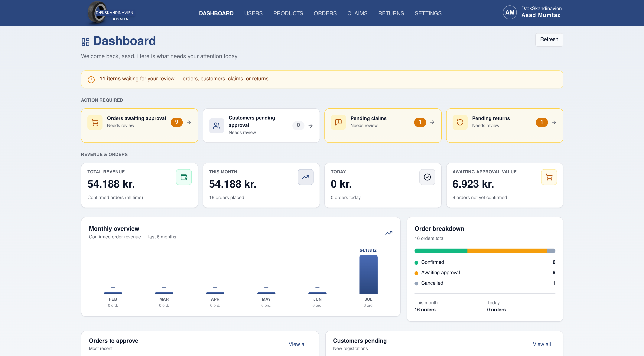Open the Claims section

tap(357, 13)
